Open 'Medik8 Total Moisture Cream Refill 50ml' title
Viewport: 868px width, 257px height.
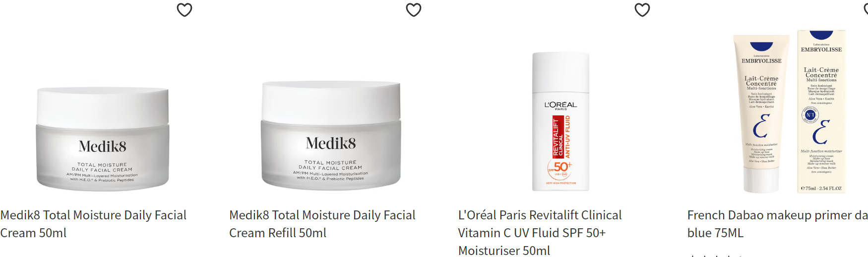coord(322,224)
